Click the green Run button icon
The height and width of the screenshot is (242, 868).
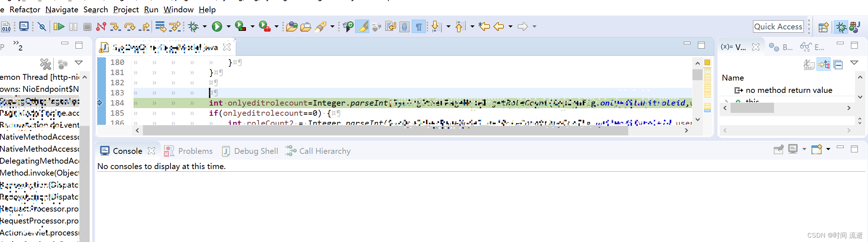[x=217, y=26]
